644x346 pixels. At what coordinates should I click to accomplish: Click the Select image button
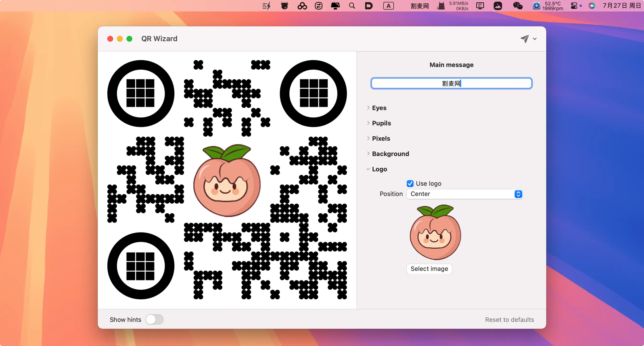tap(429, 269)
